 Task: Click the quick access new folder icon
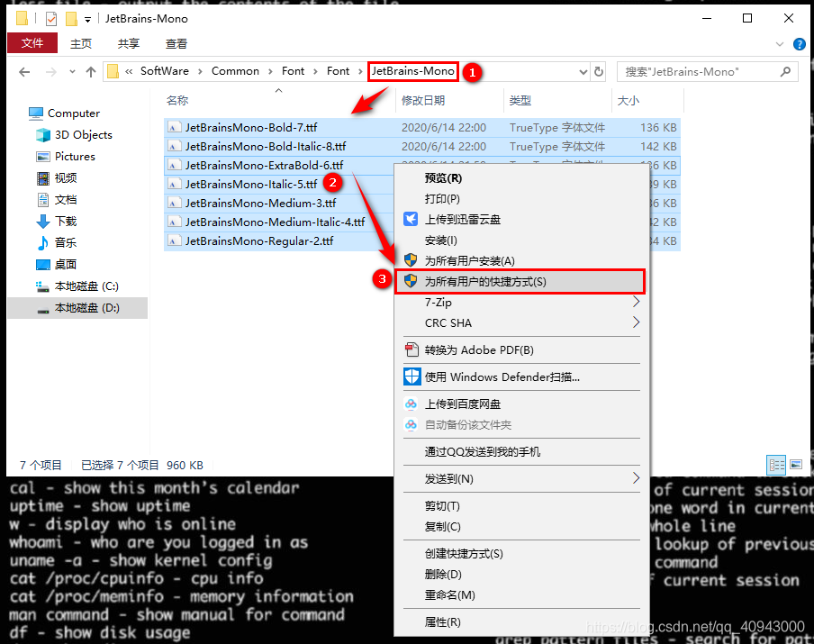coord(71,19)
